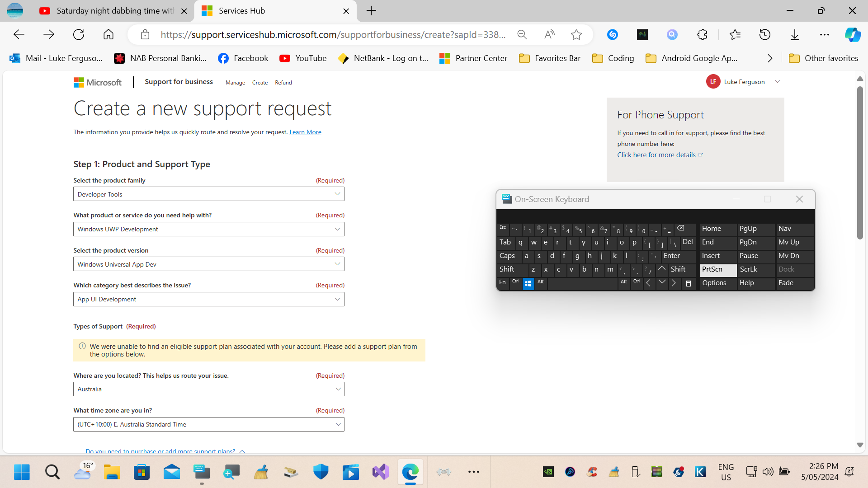This screenshot has height=488, width=868.
Task: Toggle right Shift key on On-Screen Keyboard
Action: tap(682, 270)
